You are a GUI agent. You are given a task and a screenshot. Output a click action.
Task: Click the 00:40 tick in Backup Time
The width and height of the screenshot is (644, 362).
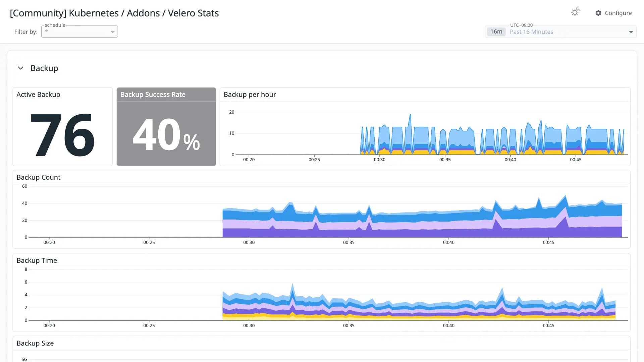[449, 325]
